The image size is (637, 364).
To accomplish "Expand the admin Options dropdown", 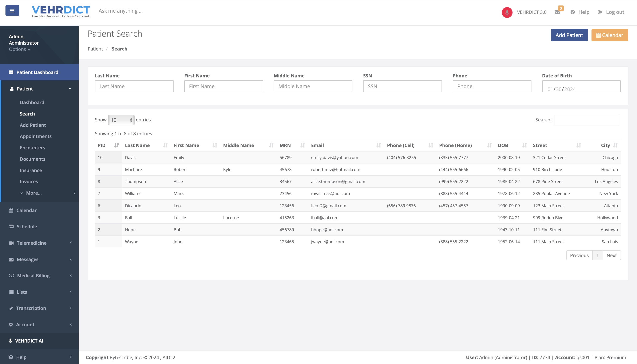I will (x=20, y=49).
